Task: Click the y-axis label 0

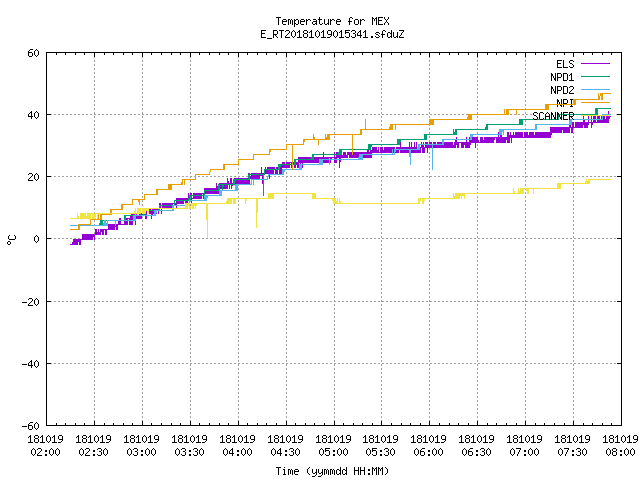Action: [37, 239]
